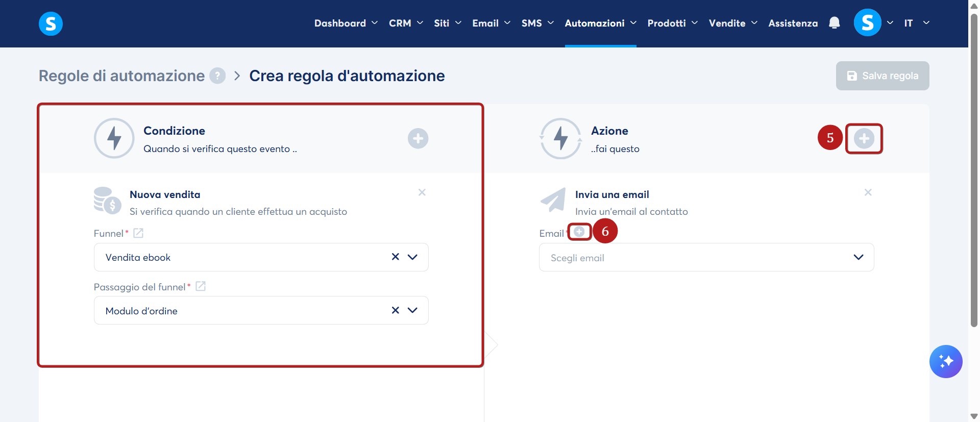Remove the Nuova vendita condition
The width and height of the screenshot is (980, 422).
[422, 192]
